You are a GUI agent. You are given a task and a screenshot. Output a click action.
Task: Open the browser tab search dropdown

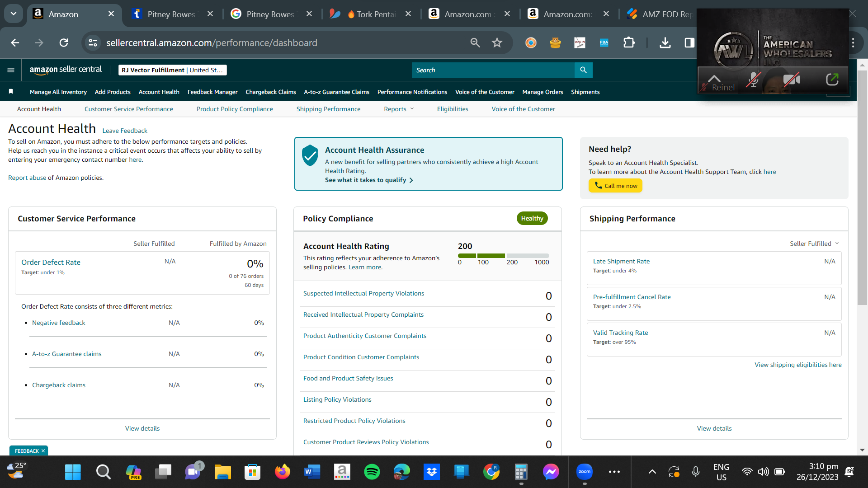pos(14,14)
